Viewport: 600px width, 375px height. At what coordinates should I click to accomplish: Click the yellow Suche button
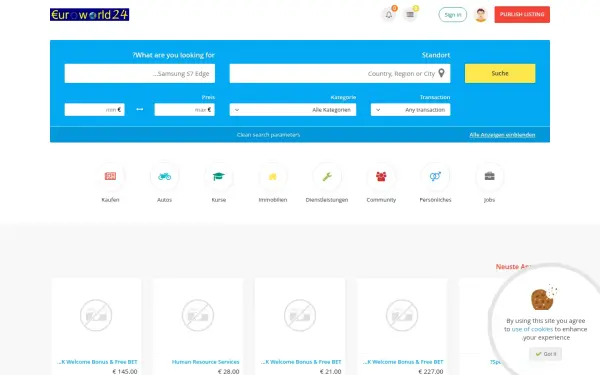point(500,73)
